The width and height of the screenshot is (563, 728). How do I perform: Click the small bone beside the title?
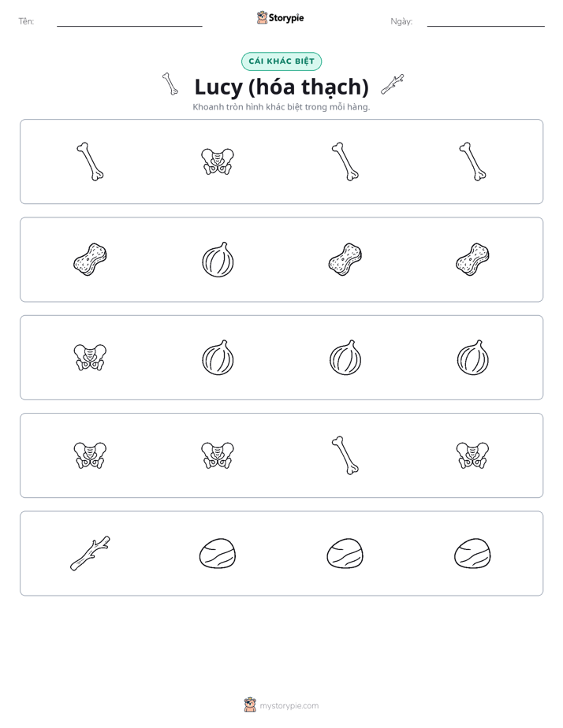point(170,84)
